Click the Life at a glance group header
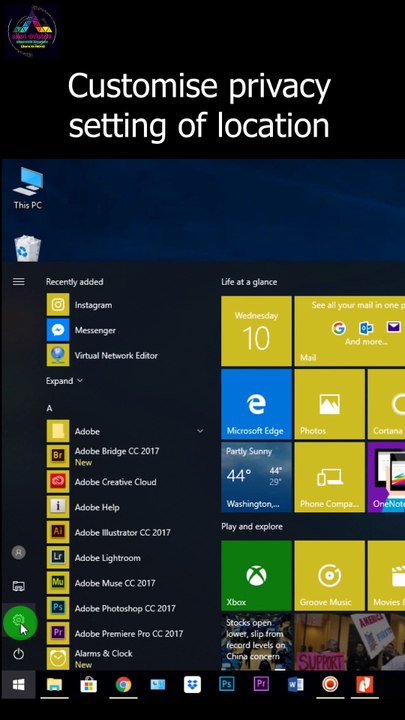 pos(249,282)
